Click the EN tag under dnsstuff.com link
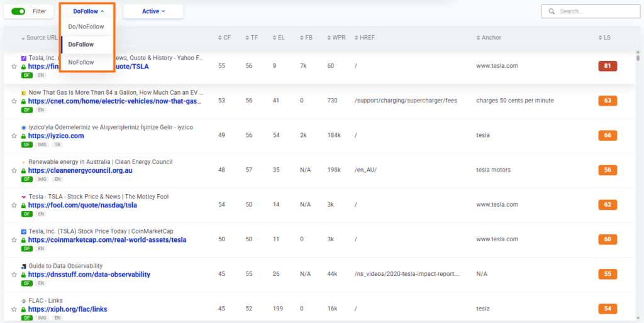The image size is (644, 323). coord(41,283)
